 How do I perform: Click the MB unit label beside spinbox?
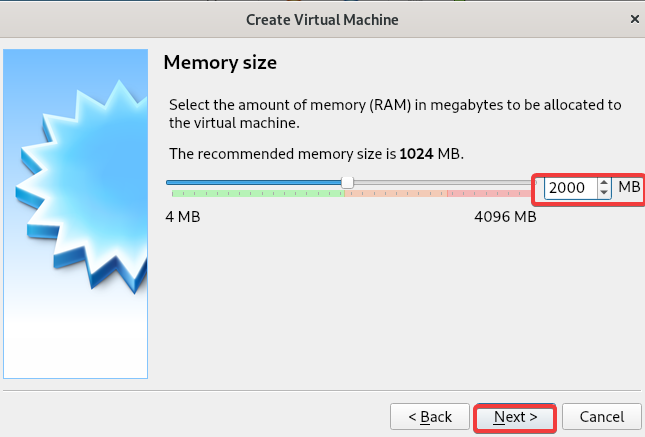pyautogui.click(x=629, y=187)
